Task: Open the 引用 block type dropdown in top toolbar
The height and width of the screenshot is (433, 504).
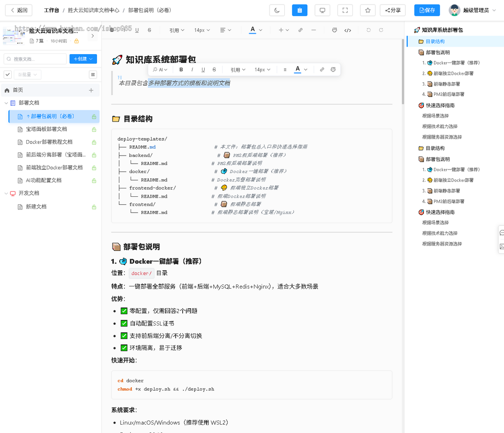Action: point(176,30)
